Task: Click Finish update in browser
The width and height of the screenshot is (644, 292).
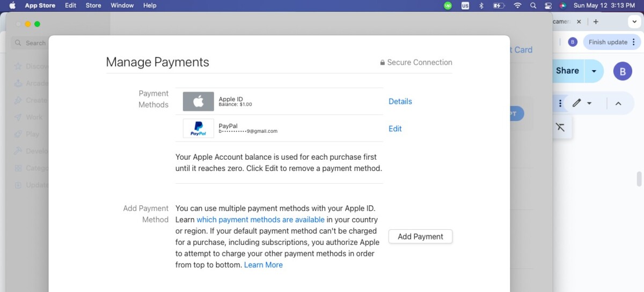Action: [x=608, y=42]
